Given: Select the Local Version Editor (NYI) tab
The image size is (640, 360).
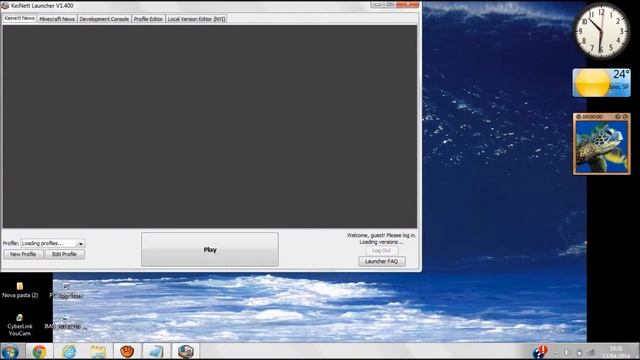Looking at the screenshot, I should tap(196, 19).
